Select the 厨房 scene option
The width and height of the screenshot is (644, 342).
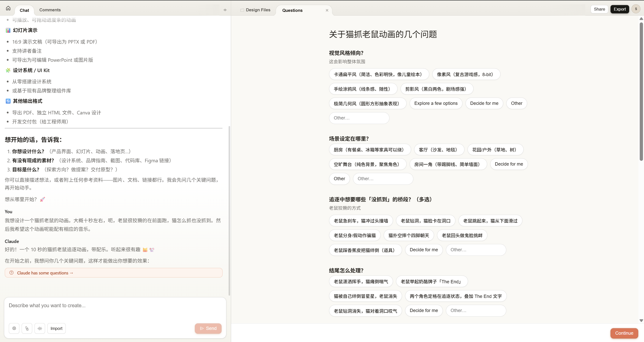370,150
